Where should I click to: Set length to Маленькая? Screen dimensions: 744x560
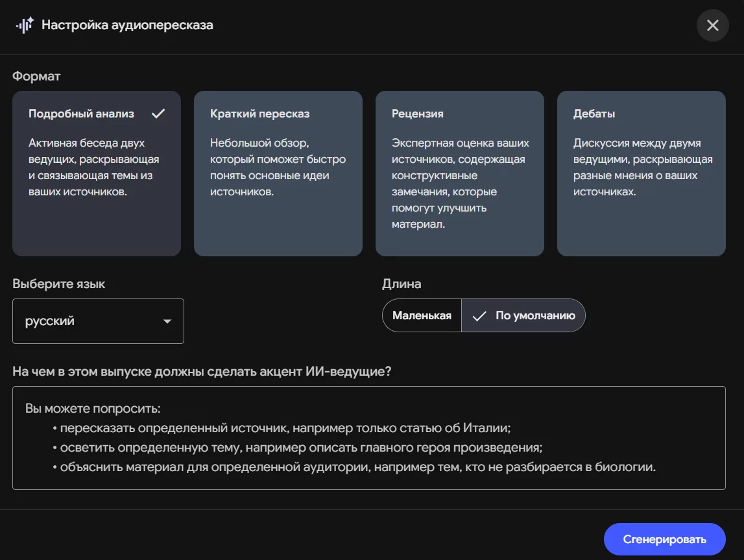[x=422, y=315]
